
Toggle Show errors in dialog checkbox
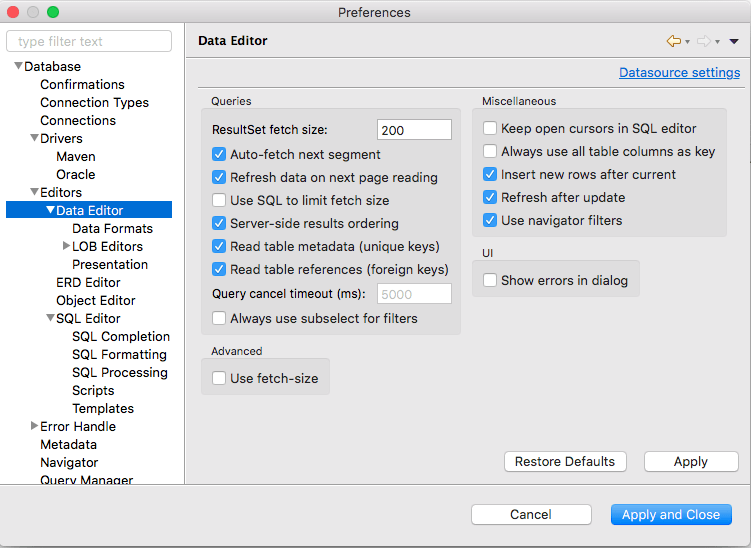(x=490, y=280)
